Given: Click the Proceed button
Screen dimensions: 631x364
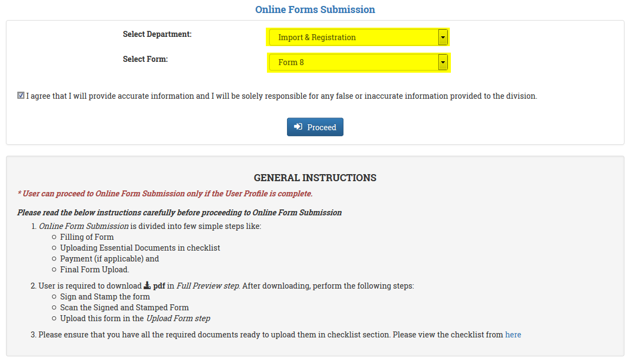Looking at the screenshot, I should click(315, 127).
